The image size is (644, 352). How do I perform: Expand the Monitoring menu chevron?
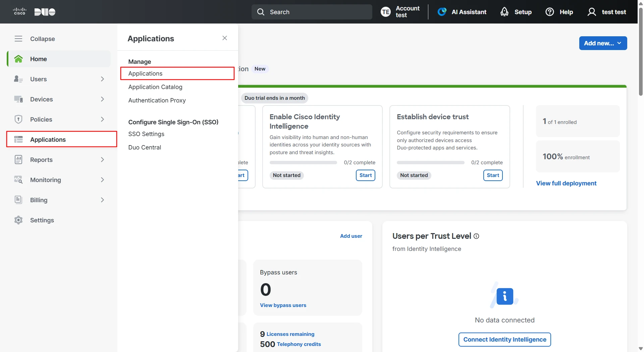click(102, 180)
